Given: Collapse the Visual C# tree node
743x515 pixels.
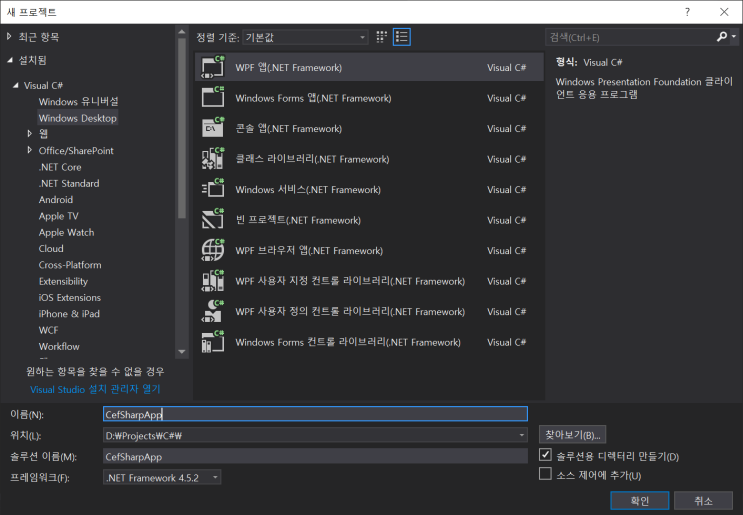Looking at the screenshot, I should click(x=16, y=85).
